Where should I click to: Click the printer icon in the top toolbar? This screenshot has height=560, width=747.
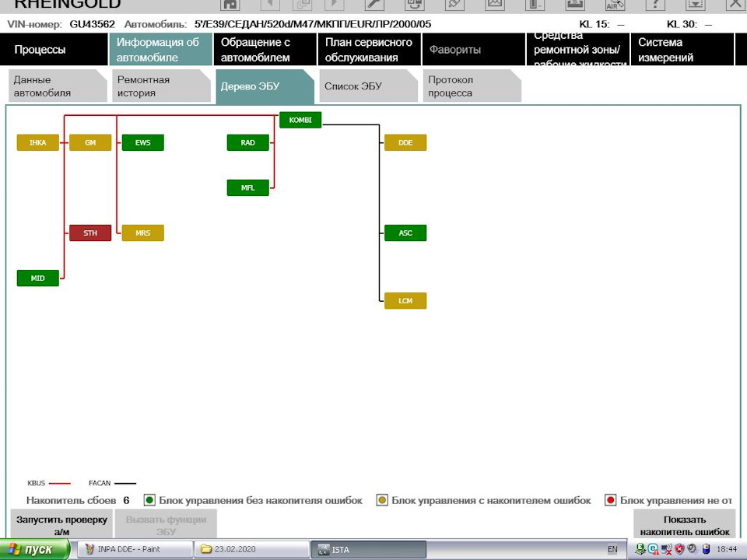pyautogui.click(x=575, y=5)
